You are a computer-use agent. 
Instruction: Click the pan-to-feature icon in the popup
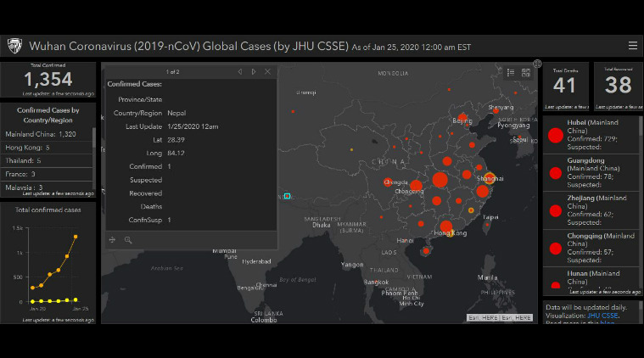tap(113, 240)
